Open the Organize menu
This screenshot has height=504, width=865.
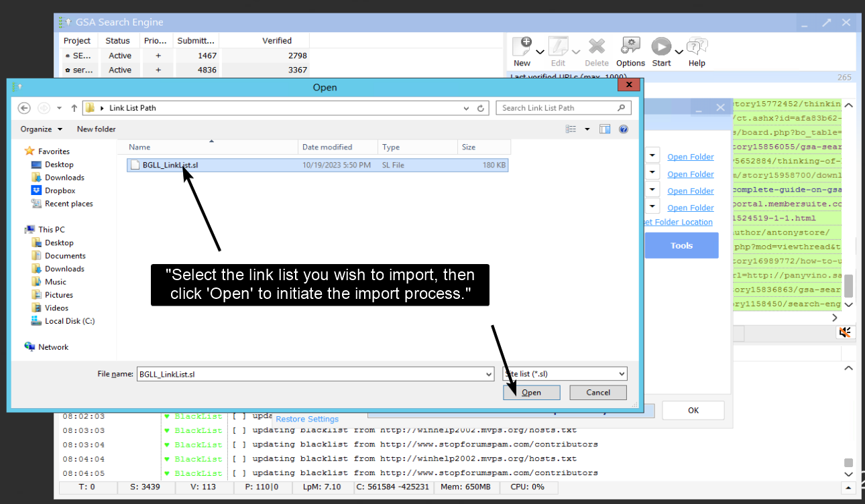(41, 129)
